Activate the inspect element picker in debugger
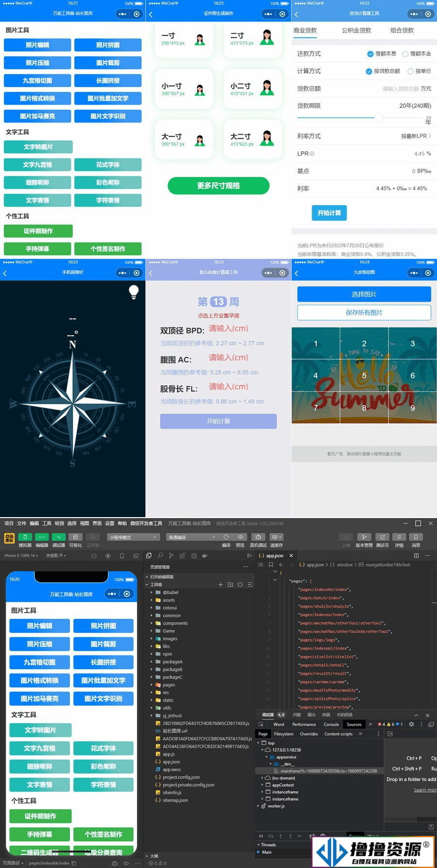 (261, 724)
